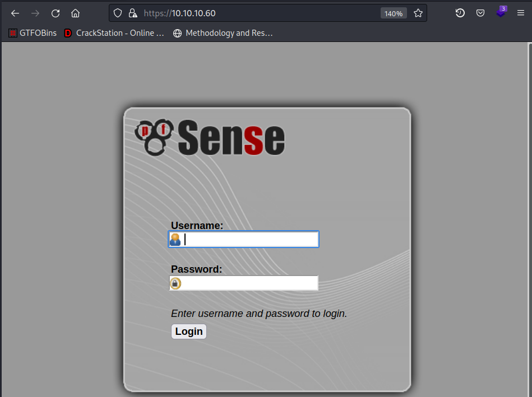Open the history clock icon
532x397 pixels.
point(460,13)
